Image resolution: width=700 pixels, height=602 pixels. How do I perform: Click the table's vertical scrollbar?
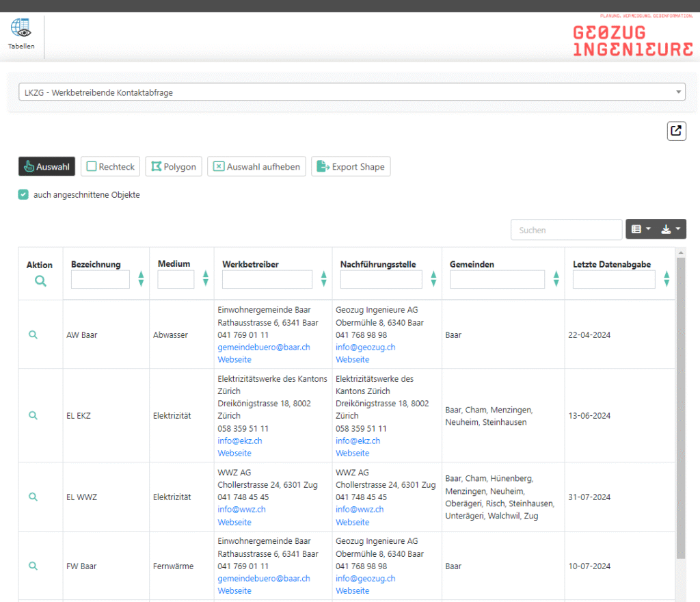pos(680,410)
